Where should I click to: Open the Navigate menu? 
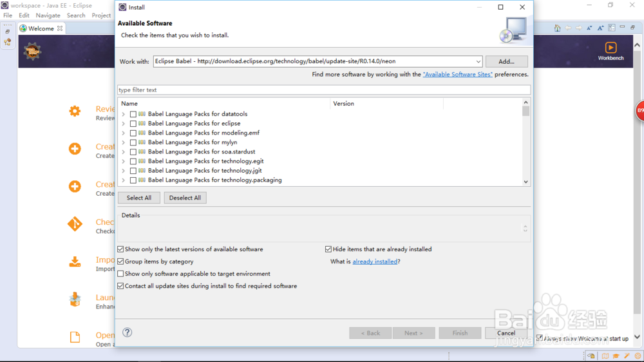coord(48,15)
